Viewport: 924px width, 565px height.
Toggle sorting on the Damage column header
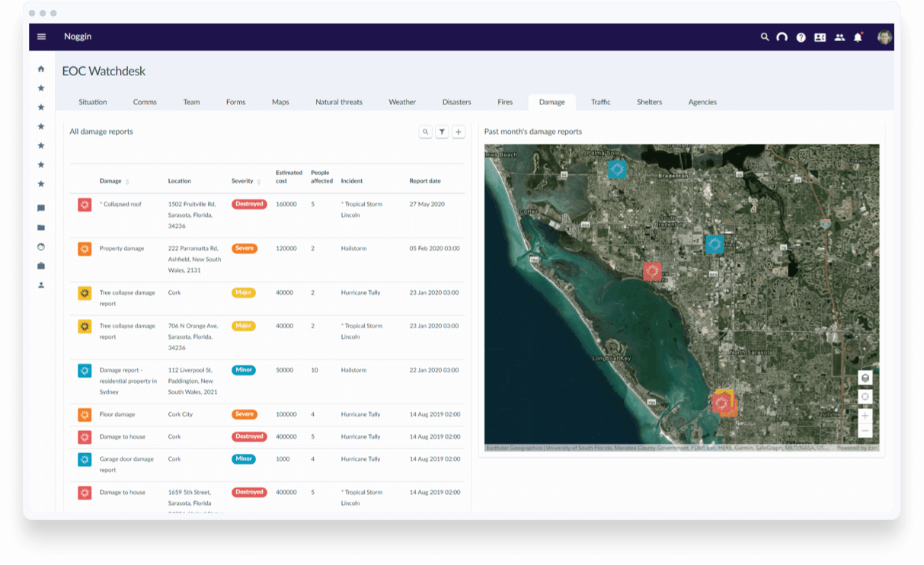coord(114,180)
